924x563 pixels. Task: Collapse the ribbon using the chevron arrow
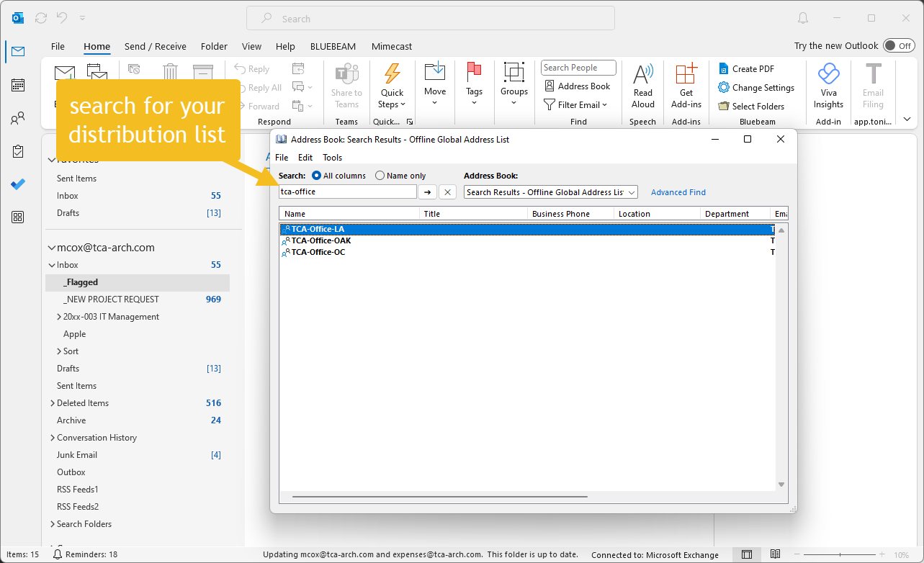coord(907,120)
